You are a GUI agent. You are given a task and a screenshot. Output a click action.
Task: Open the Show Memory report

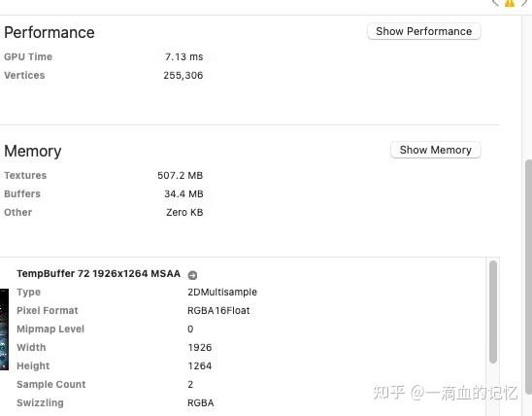click(x=436, y=150)
